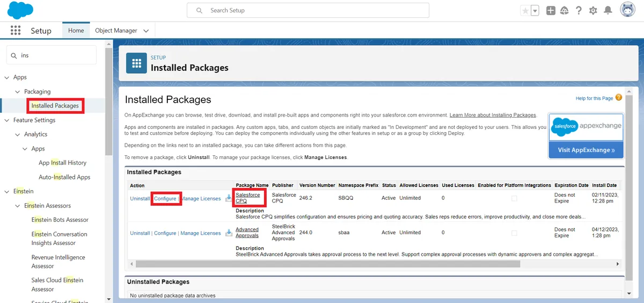Screen dimensions: 644x303
Task: Collapse the Einstein Assessors tree section
Action: [18, 206]
